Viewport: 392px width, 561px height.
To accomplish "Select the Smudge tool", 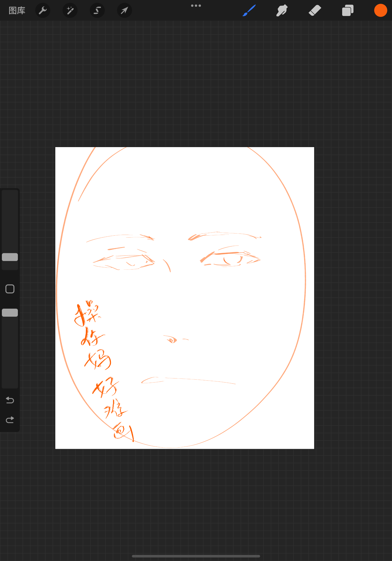I will (x=282, y=11).
